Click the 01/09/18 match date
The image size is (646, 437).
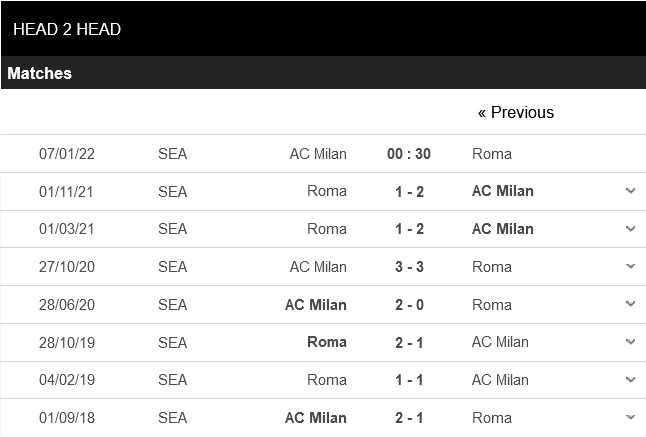pos(66,418)
